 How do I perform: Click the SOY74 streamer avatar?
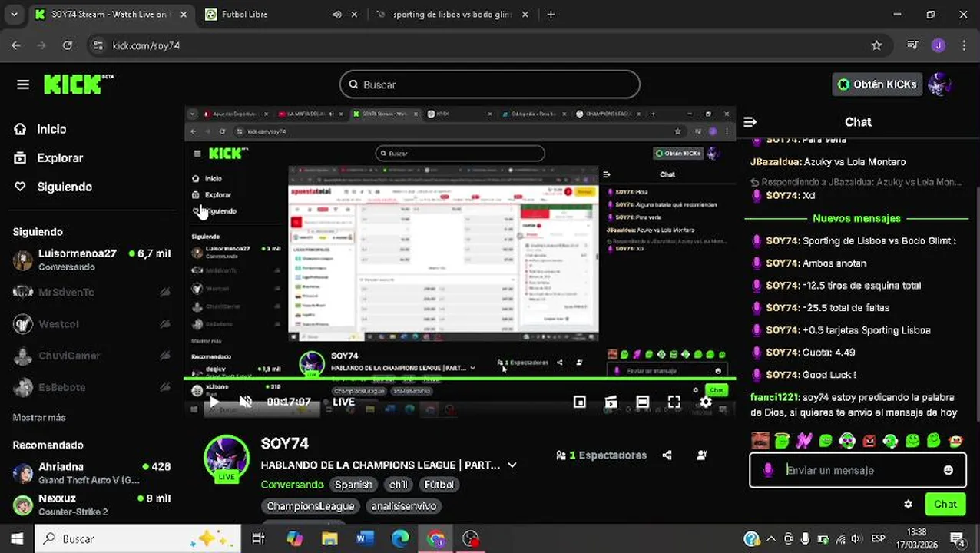pyautogui.click(x=227, y=458)
